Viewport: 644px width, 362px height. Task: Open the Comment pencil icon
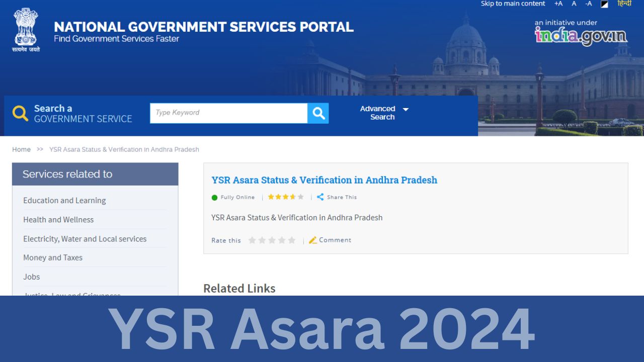click(312, 240)
